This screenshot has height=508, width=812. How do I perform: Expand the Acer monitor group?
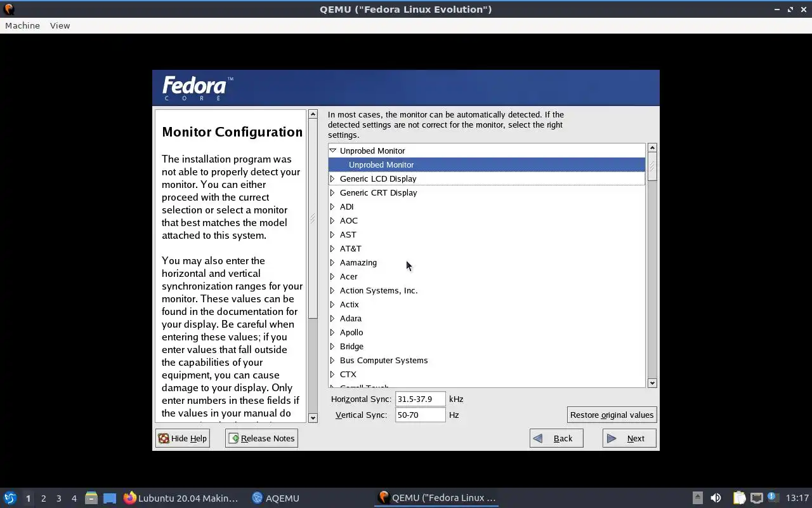pos(332,276)
